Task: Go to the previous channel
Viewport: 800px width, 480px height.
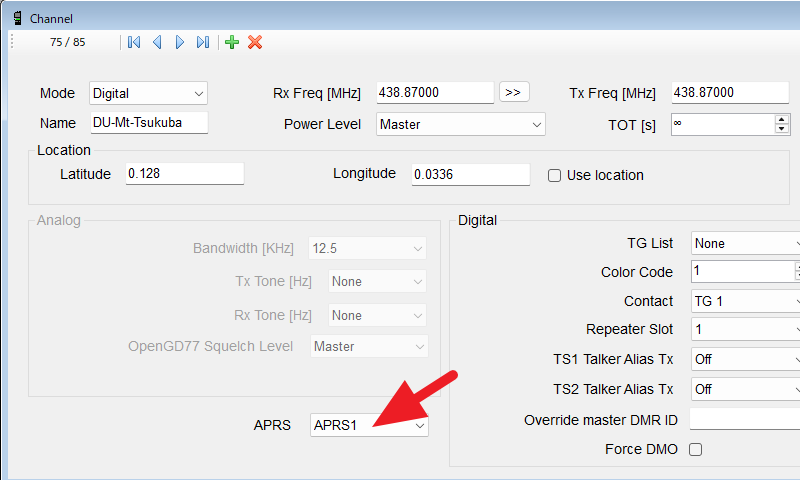Action: (x=157, y=42)
